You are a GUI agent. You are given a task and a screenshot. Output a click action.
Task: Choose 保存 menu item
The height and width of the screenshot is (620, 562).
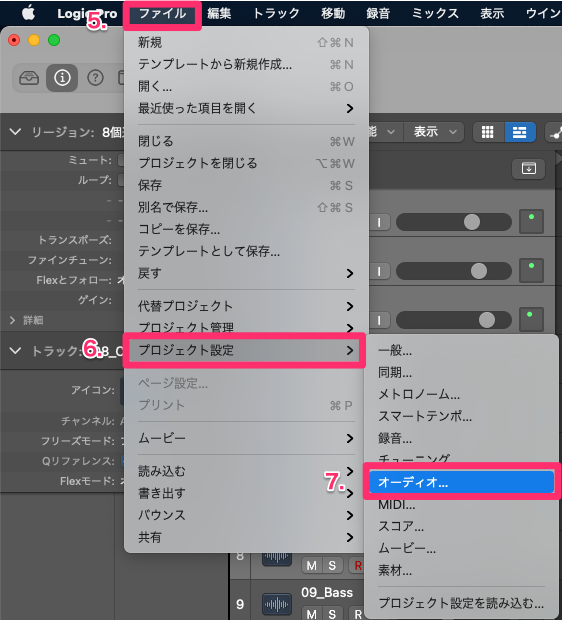[x=246, y=185]
